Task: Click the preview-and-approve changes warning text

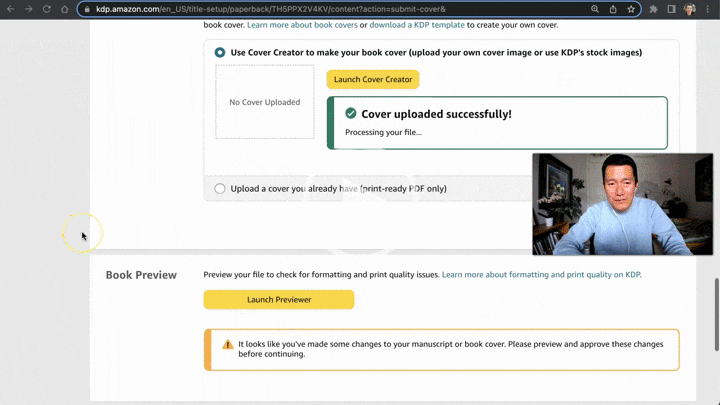Action: 450,349
